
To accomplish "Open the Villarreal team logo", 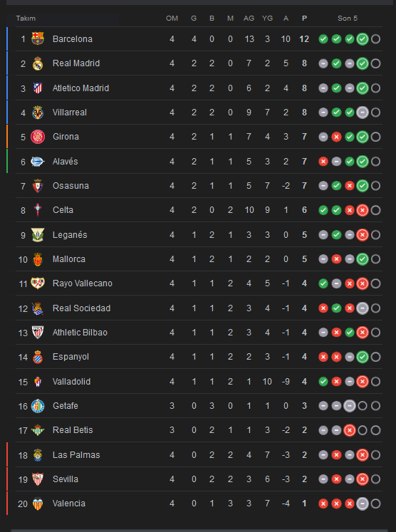I will (x=38, y=113).
